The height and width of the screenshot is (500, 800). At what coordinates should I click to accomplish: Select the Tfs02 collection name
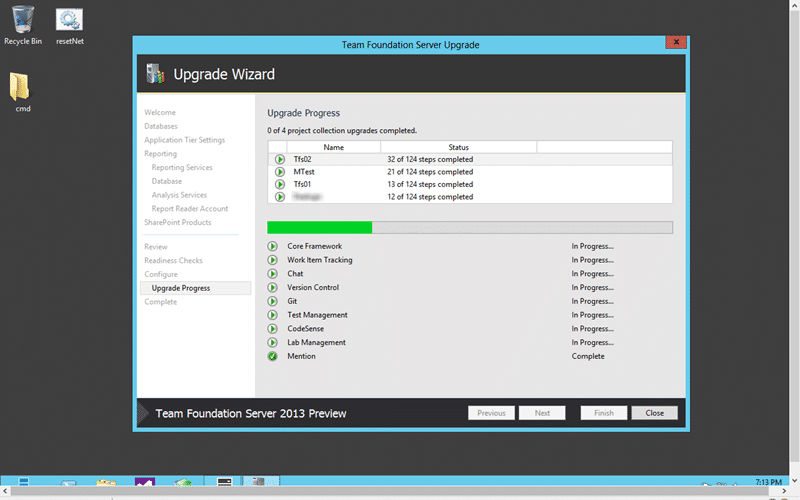pos(302,159)
